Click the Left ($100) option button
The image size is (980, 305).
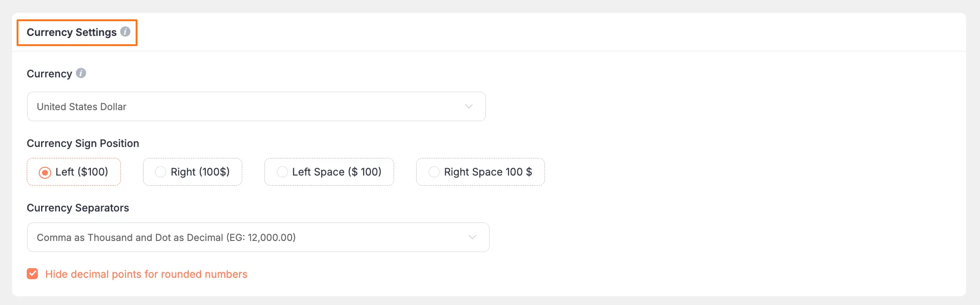click(x=74, y=172)
